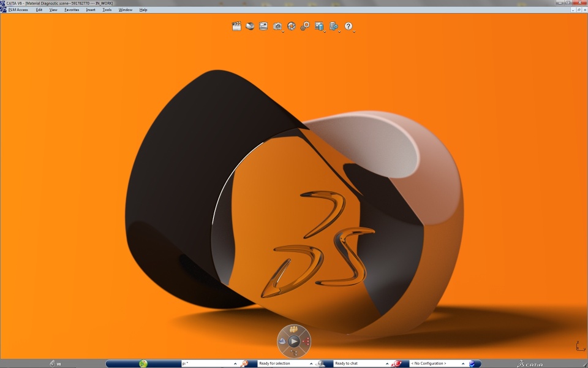The width and height of the screenshot is (588, 368).
Task: Open the Insert menu
Action: (x=91, y=10)
